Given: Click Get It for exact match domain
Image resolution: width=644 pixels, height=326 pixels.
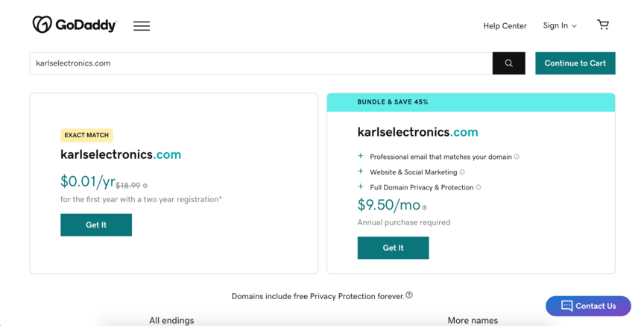Looking at the screenshot, I should [96, 225].
